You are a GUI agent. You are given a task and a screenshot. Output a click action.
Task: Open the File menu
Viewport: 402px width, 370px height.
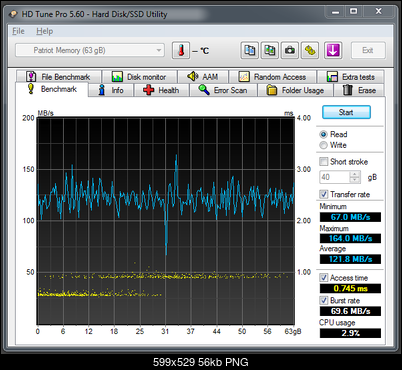click(x=18, y=31)
